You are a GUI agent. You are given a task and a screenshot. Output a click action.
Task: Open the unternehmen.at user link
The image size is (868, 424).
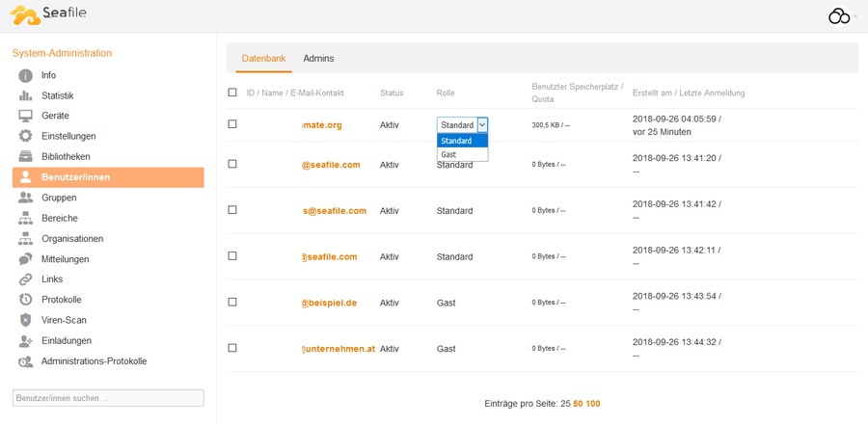pyautogui.click(x=339, y=350)
